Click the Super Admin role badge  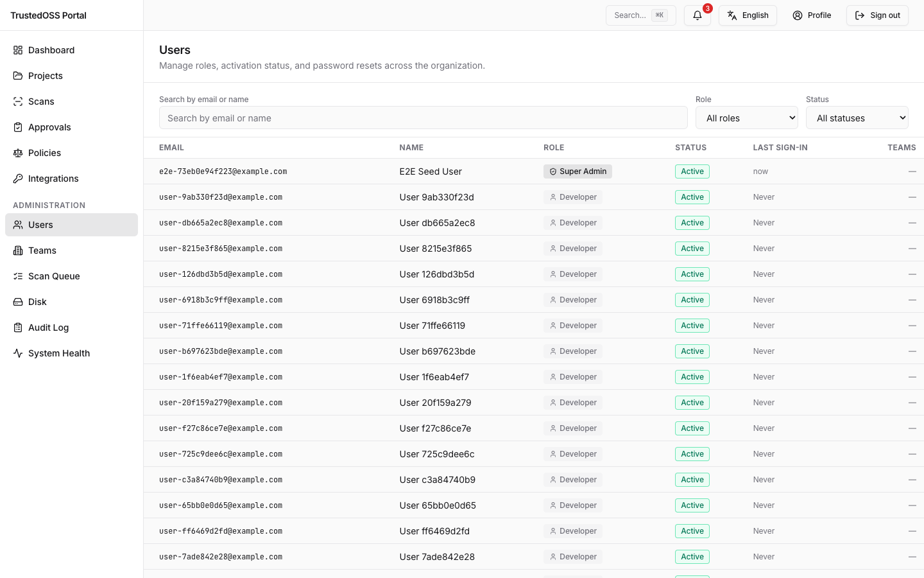tap(577, 171)
